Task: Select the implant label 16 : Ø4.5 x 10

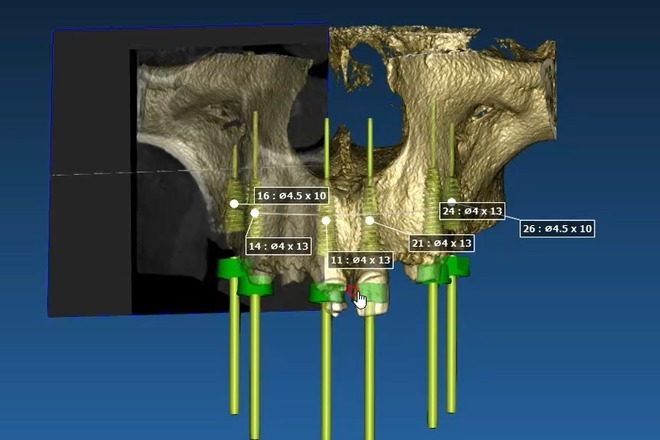Action: click(292, 195)
